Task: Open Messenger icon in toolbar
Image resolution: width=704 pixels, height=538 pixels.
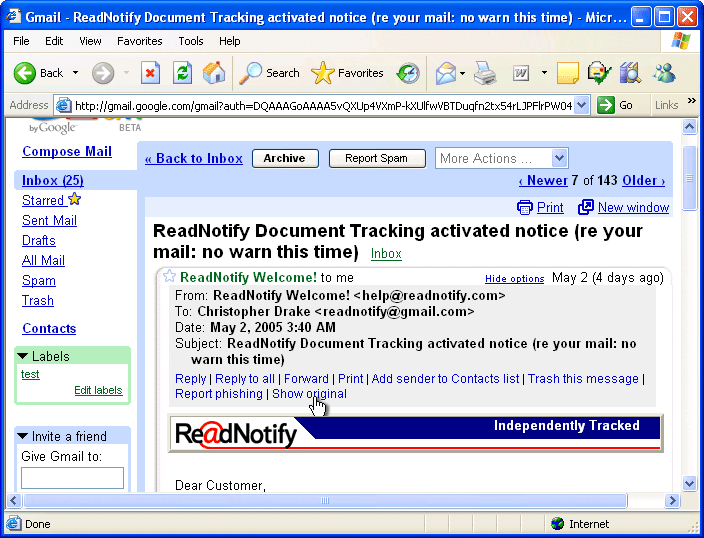Action: [x=664, y=73]
